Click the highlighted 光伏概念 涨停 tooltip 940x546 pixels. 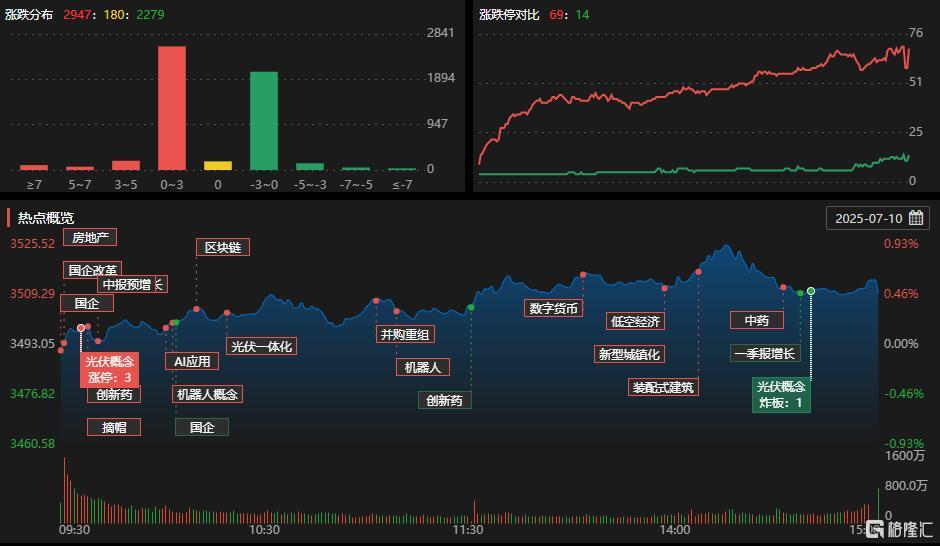(x=109, y=369)
